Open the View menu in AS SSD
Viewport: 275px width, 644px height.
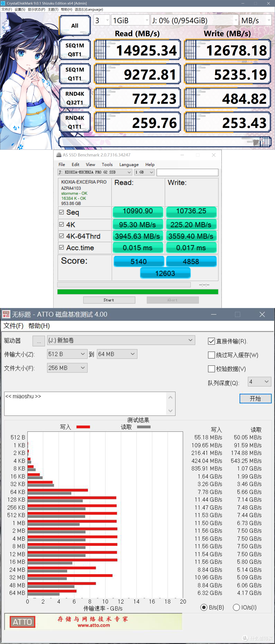pos(90,165)
